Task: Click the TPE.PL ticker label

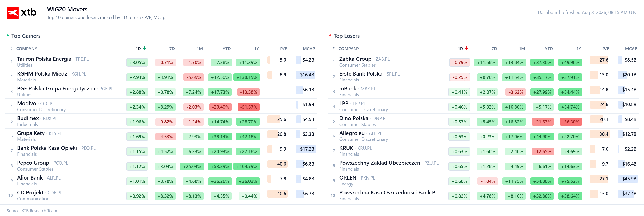Action: (82, 59)
